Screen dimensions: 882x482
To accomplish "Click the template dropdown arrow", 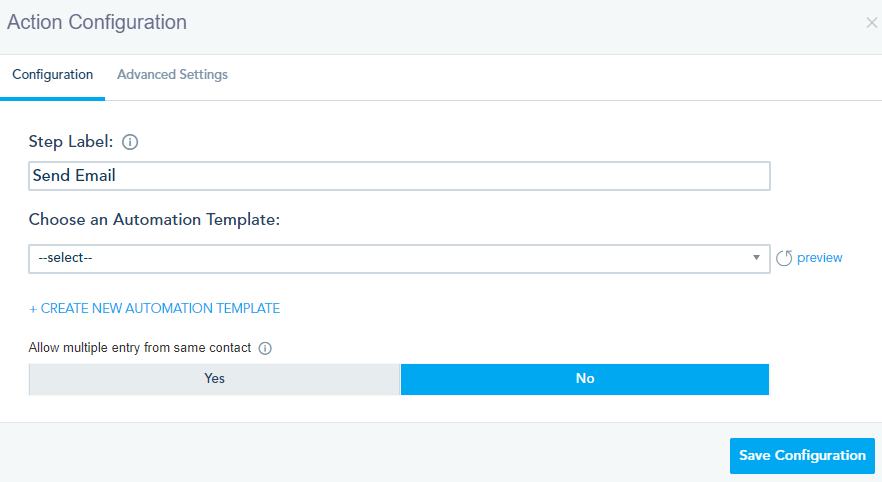I will point(756,258).
